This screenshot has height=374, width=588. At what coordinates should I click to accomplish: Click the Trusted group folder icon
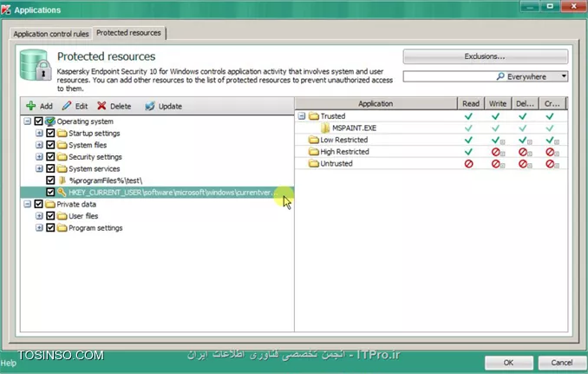313,116
